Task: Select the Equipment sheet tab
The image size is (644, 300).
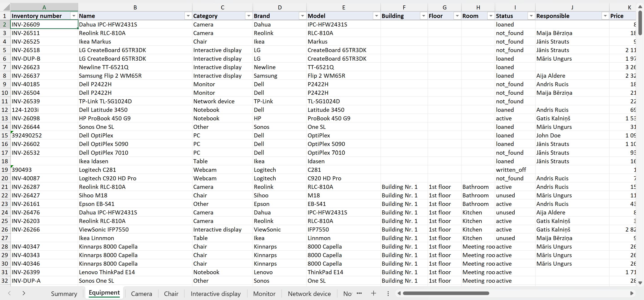Action: tap(104, 293)
